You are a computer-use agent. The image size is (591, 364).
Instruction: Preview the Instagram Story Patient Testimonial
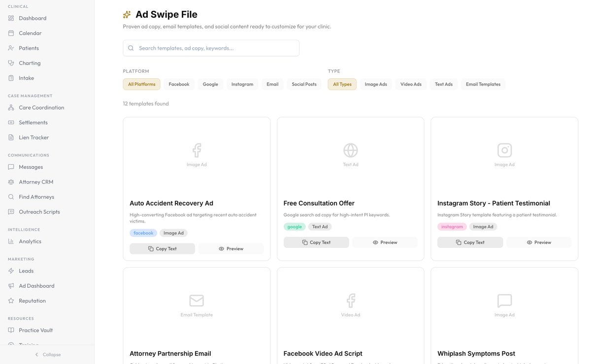539,243
